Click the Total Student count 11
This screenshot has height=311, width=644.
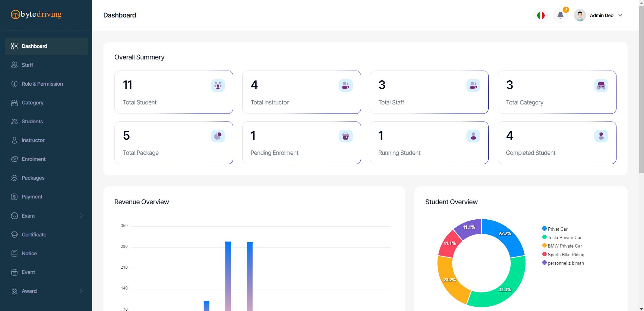pos(128,85)
